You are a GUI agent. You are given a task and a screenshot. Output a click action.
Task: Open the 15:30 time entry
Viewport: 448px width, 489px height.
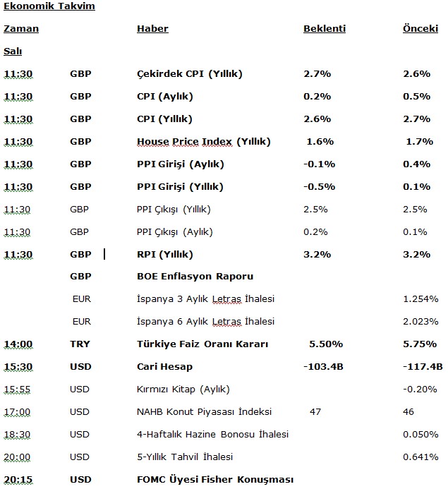(x=18, y=367)
